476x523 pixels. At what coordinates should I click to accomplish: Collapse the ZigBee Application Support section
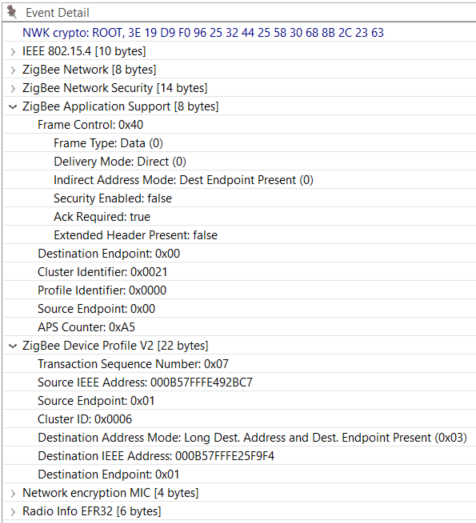[13, 107]
